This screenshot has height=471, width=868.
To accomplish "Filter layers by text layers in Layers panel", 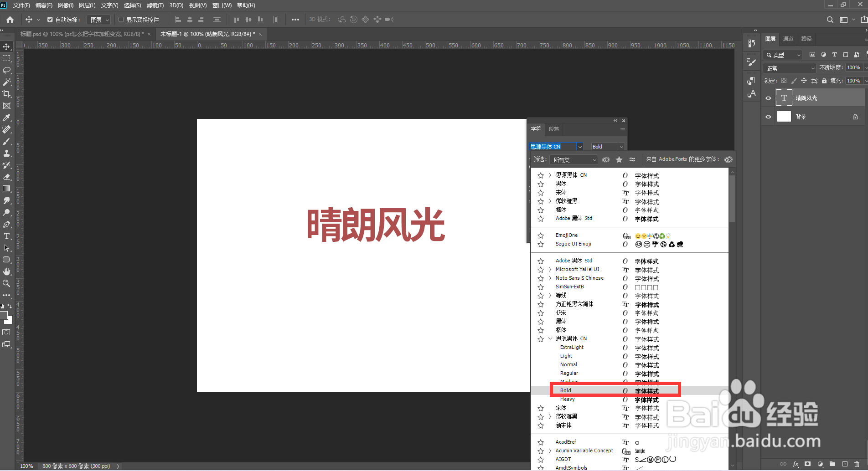I will [834, 54].
